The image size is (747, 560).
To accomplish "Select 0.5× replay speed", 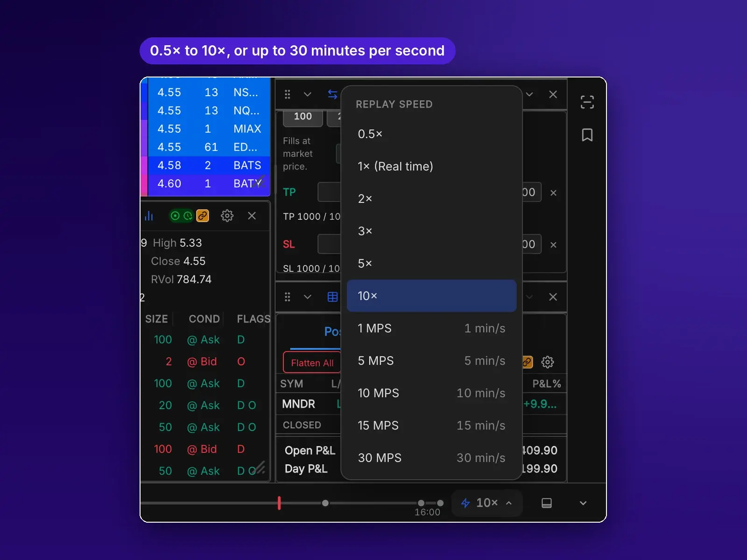I will point(431,134).
